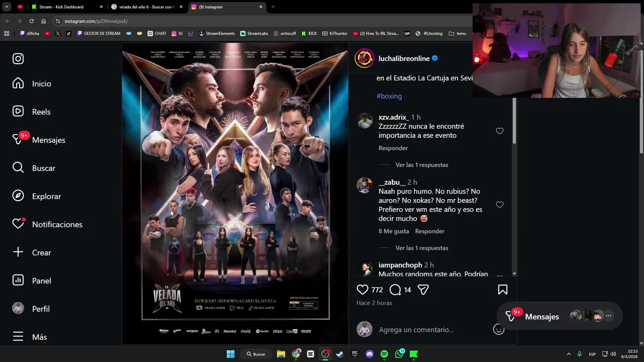Click the comment input field
The image size is (644, 362).
point(433,330)
